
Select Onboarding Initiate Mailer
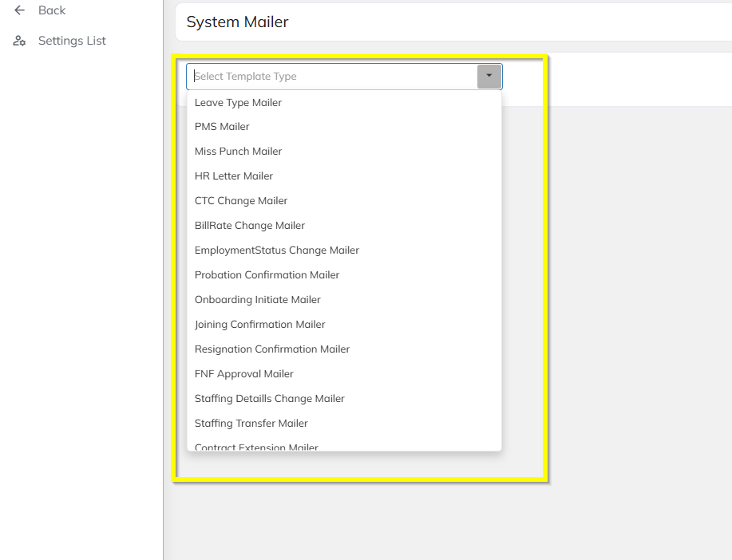tap(344, 300)
